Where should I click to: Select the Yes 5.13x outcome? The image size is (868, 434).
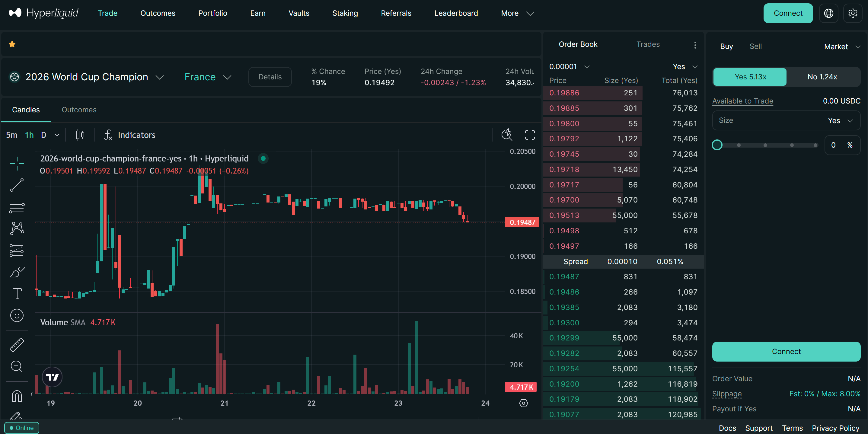point(750,77)
